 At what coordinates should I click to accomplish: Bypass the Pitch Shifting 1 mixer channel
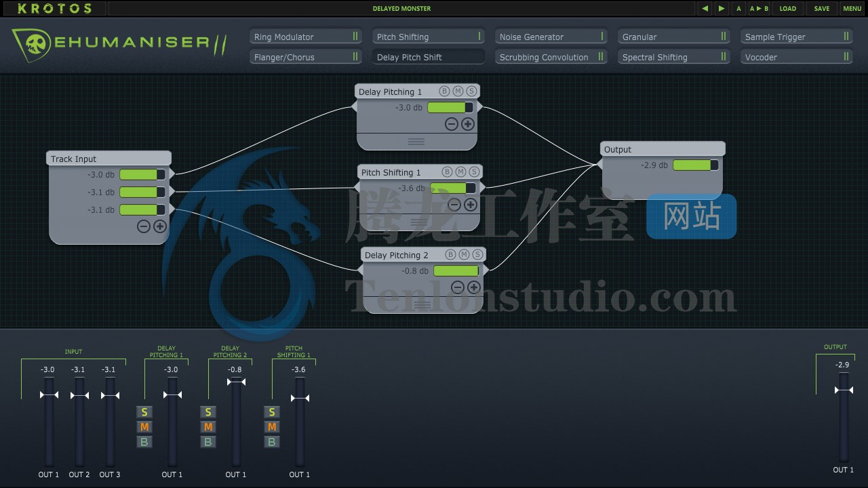pos(272,442)
